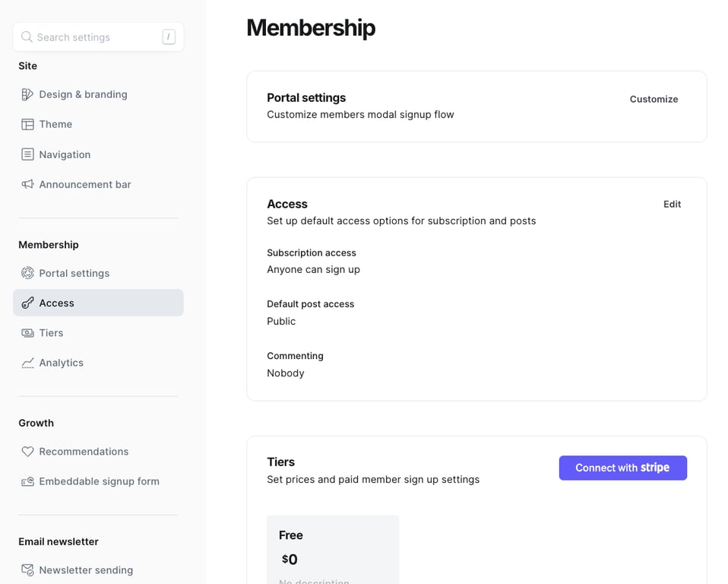Click the Navigation list icon

(27, 154)
